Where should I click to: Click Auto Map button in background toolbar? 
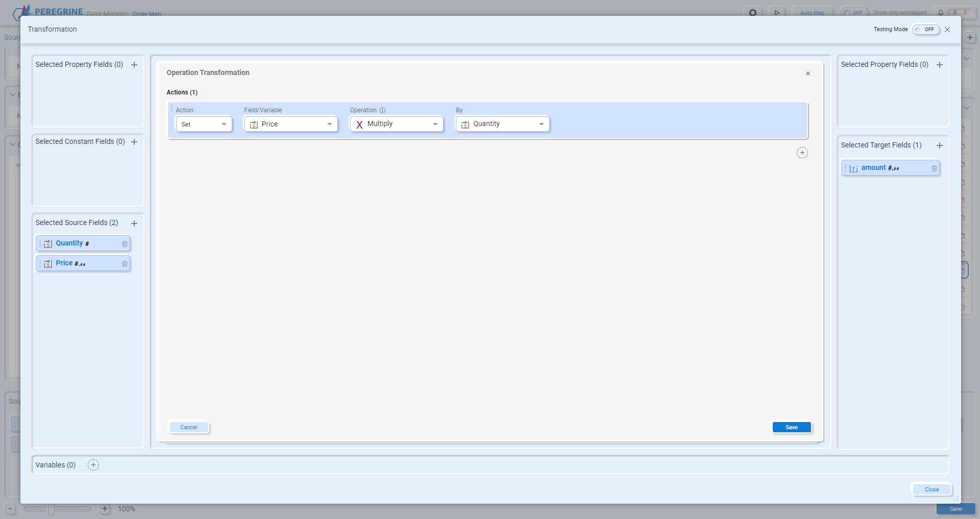(x=812, y=13)
